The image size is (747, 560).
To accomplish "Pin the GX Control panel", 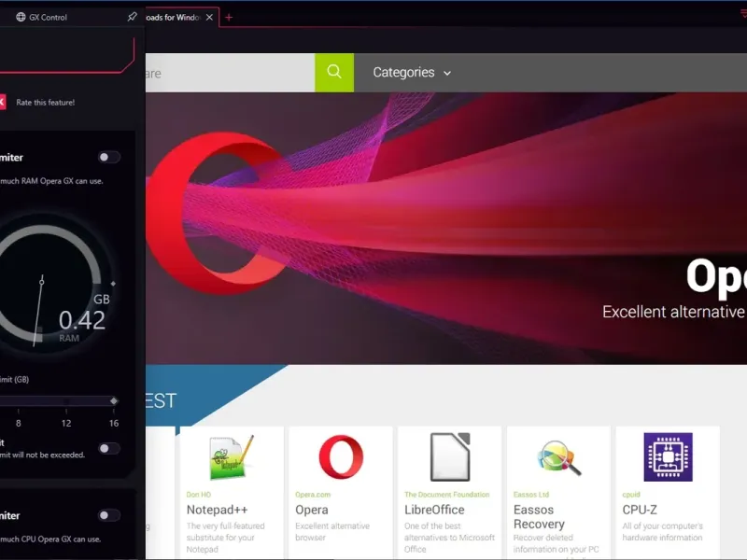I will click(x=132, y=17).
